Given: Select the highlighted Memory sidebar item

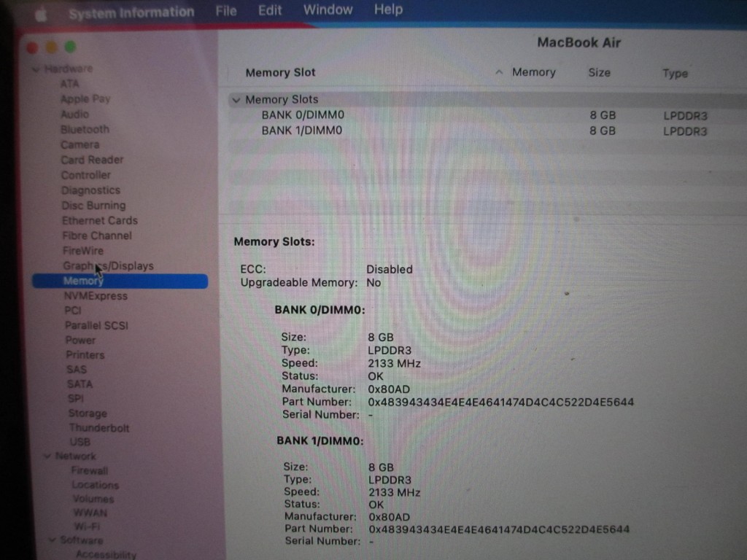Looking at the screenshot, I should (120, 281).
